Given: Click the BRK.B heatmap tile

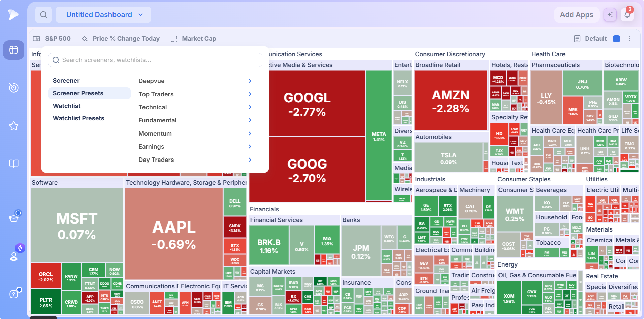Looking at the screenshot, I should 269,245.
